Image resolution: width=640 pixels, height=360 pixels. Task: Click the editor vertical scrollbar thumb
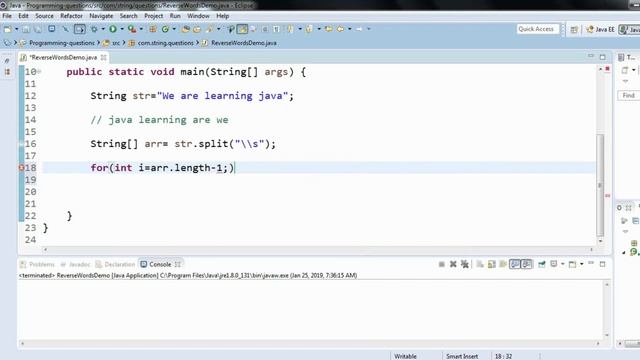(600, 185)
